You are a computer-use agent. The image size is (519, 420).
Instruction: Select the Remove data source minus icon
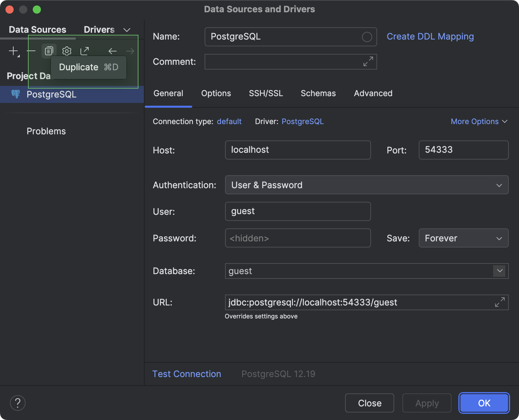[x=31, y=51]
